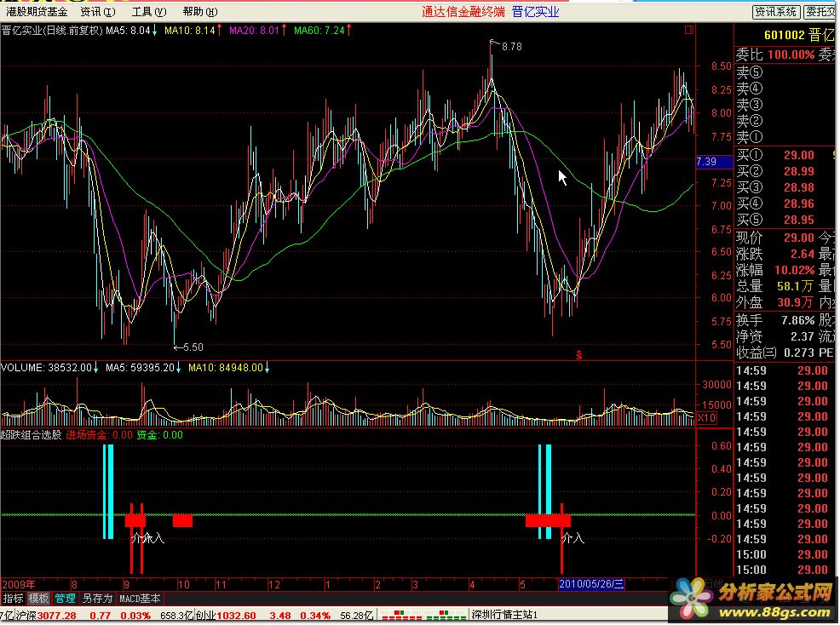Viewport: 840px width, 625px height.
Task: Click the MA20: 8.01 indicator label
Action: click(x=257, y=31)
